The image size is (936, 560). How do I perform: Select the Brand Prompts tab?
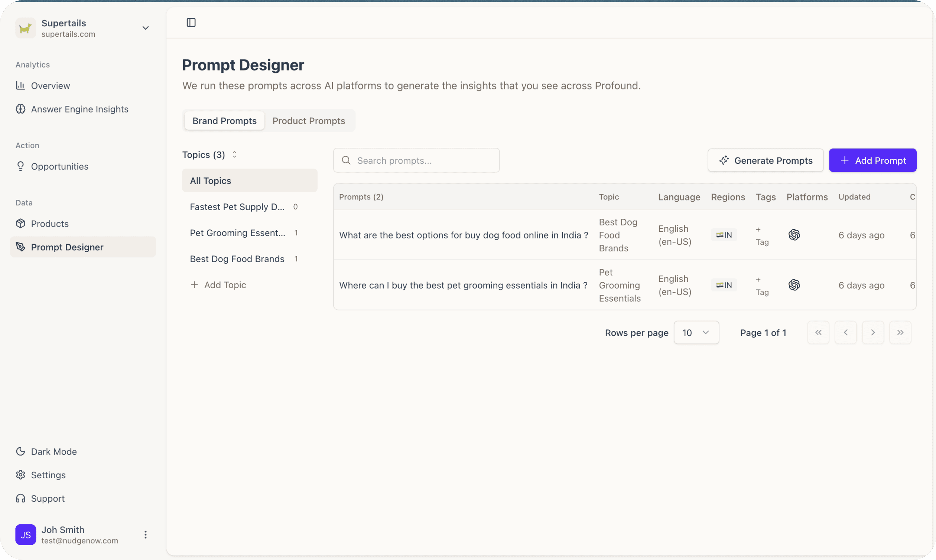tap(224, 120)
